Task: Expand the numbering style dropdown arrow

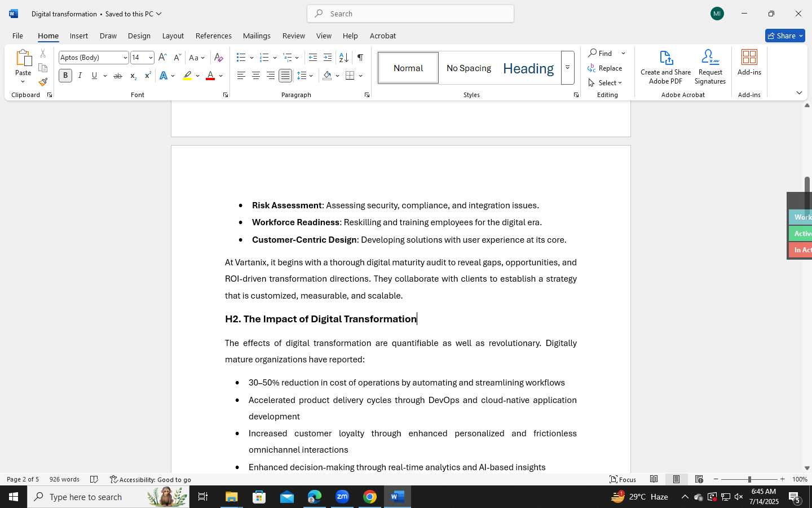Action: tap(275, 58)
